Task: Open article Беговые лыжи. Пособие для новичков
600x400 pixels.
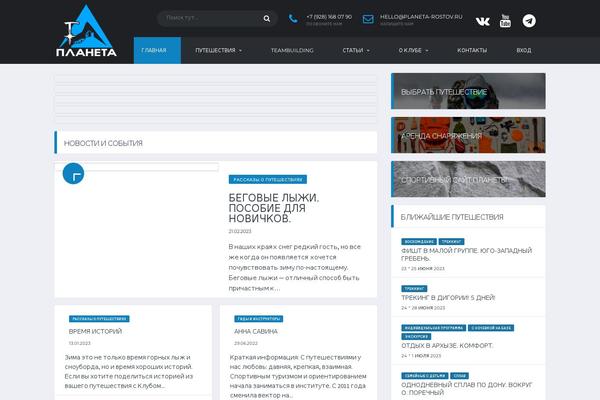Action: 274,208
